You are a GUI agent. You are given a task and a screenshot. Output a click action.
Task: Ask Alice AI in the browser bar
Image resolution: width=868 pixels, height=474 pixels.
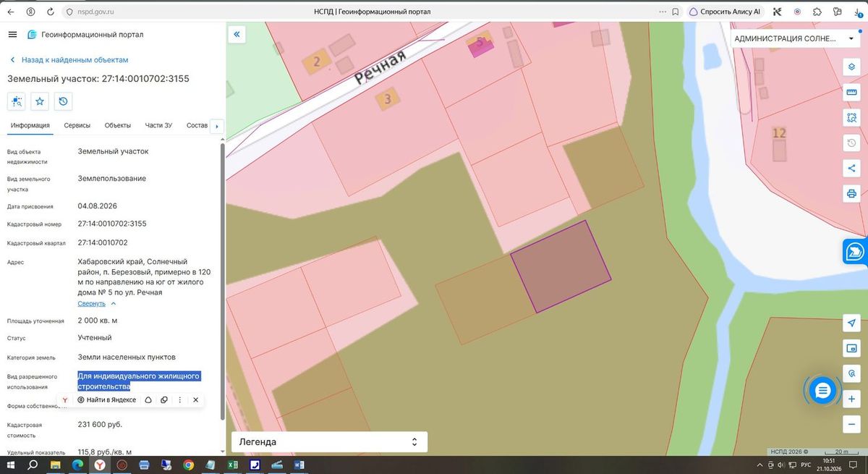tap(724, 12)
